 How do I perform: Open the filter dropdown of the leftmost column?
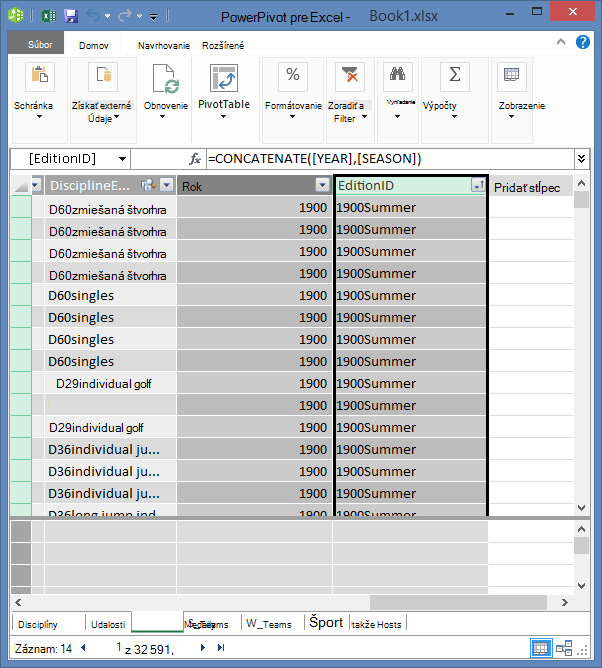(x=35, y=185)
